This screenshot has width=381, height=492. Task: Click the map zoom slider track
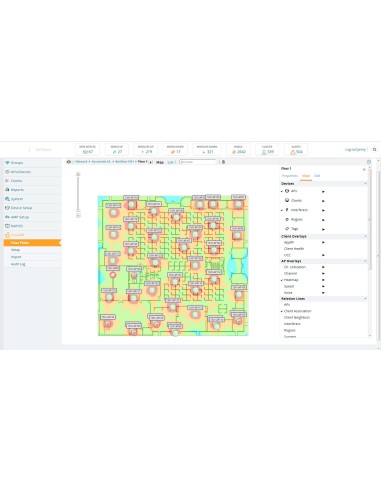(78, 193)
